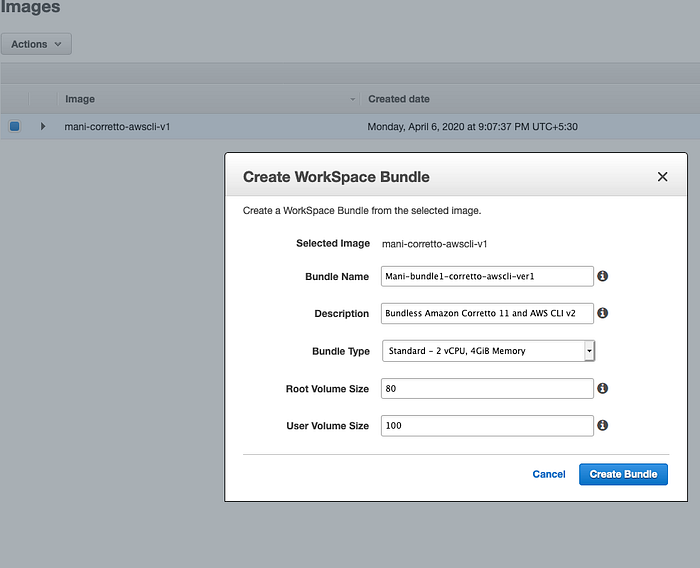This screenshot has height=568, width=700.
Task: Click the created date of the image row
Action: pyautogui.click(x=473, y=127)
